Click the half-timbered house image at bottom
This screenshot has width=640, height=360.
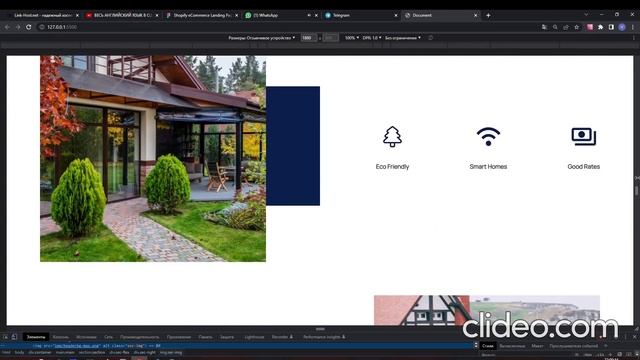(x=487, y=310)
